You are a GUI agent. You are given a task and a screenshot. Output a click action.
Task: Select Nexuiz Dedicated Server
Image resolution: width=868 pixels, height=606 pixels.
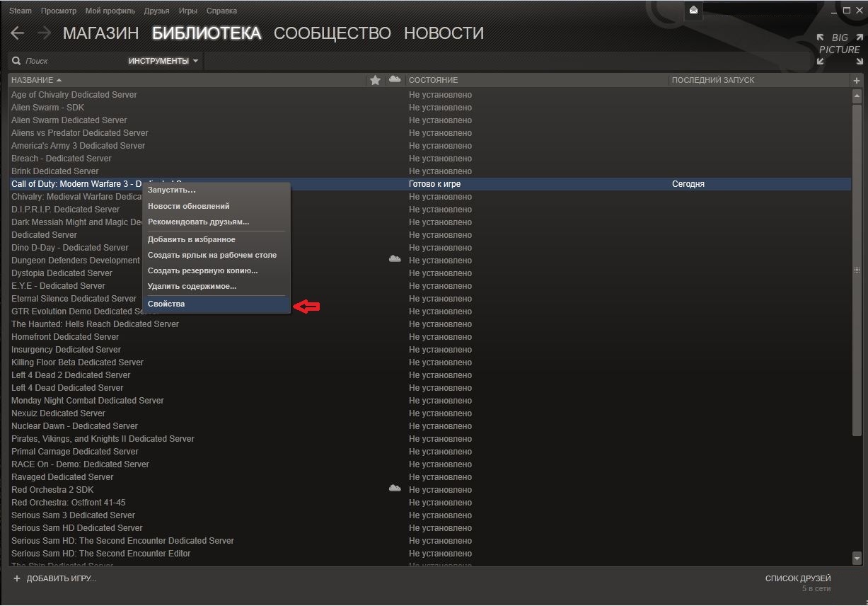pos(58,413)
